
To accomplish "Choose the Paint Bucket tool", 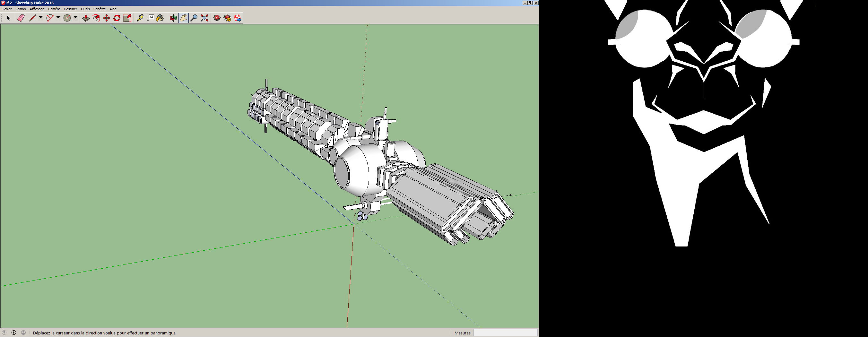I will coord(160,18).
